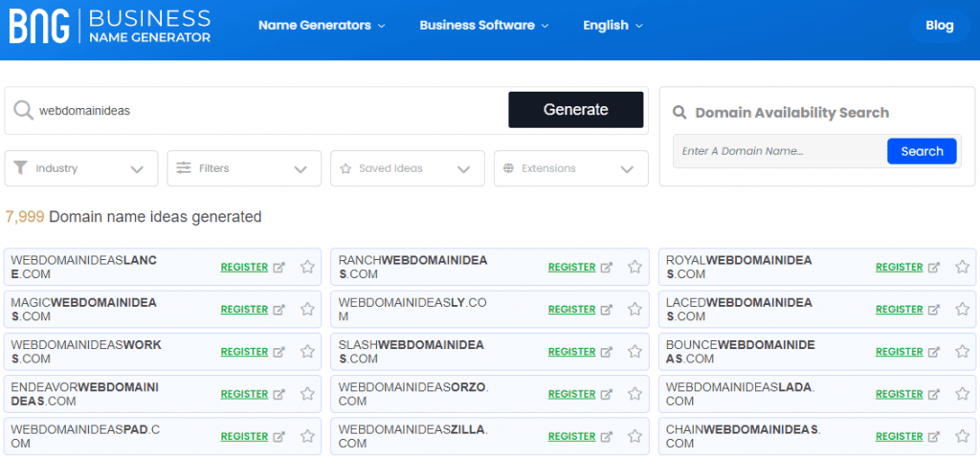Open external link icon for WEBDOMAINIDEASZILLA.COM
Screen dimensions: 980x457
(606, 437)
